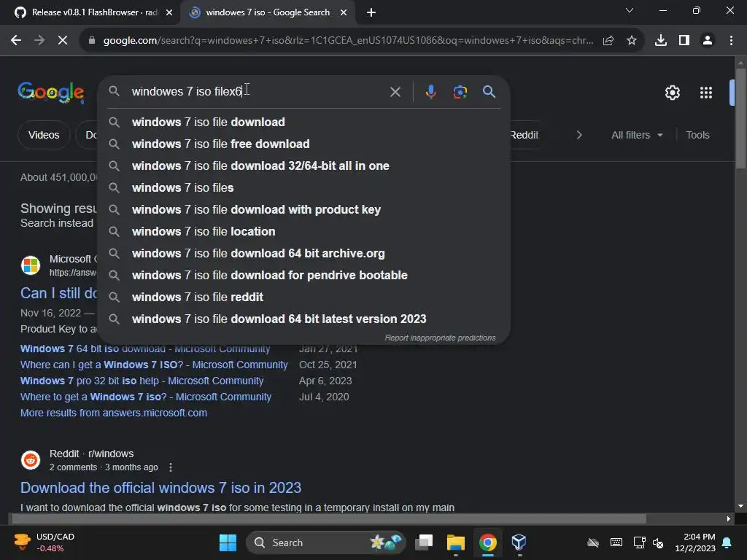Screen dimensions: 747x560
Task: Open the notification bell icon
Action: (x=727, y=542)
